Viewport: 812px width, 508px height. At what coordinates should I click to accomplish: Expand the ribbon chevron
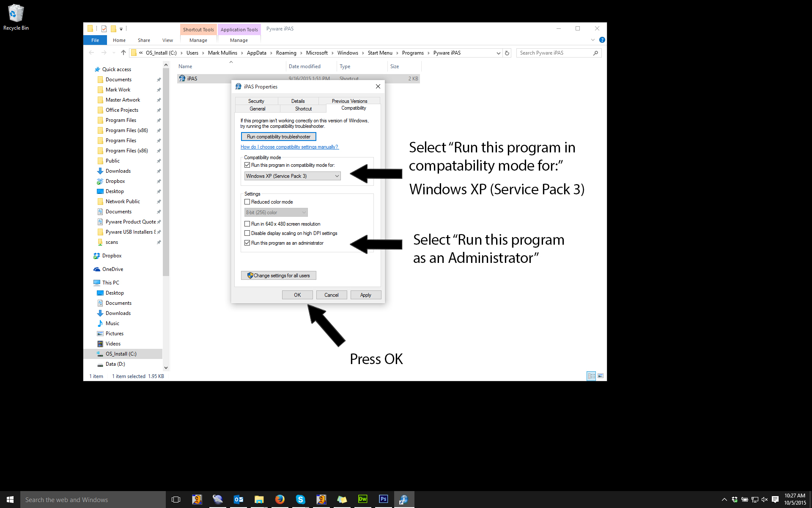click(x=593, y=40)
